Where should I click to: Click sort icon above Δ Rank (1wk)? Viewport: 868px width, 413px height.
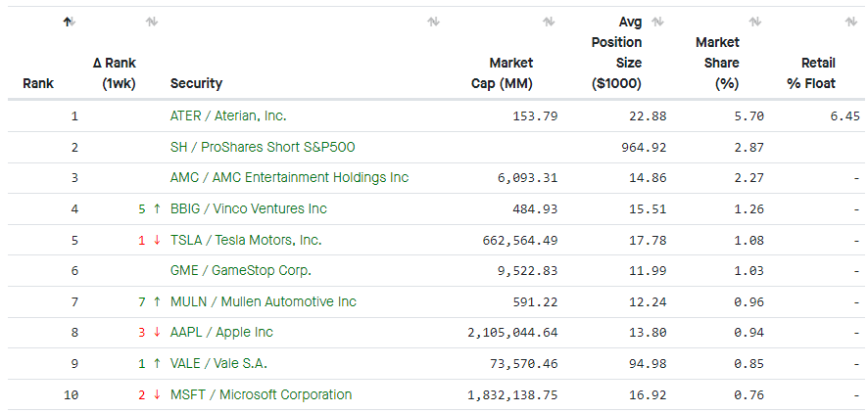(151, 22)
